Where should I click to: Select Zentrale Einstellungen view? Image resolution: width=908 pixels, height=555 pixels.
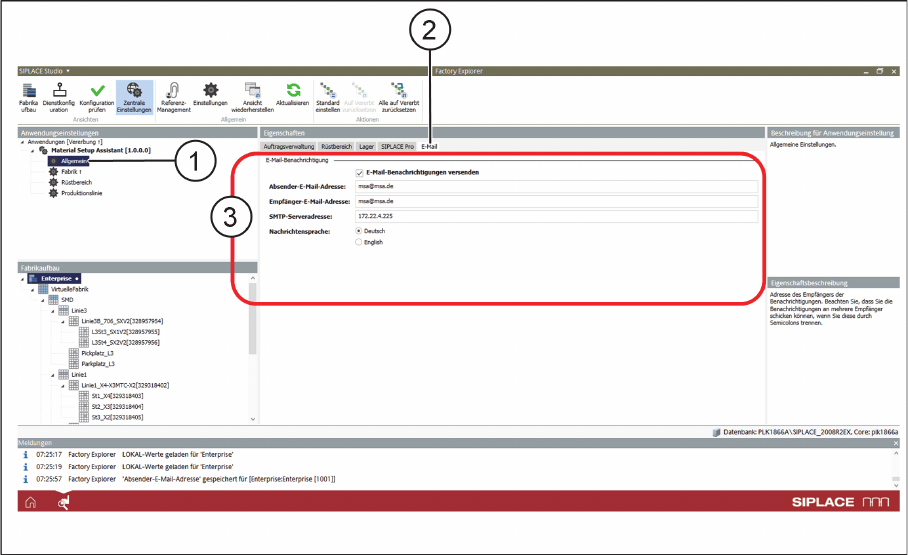click(x=134, y=97)
